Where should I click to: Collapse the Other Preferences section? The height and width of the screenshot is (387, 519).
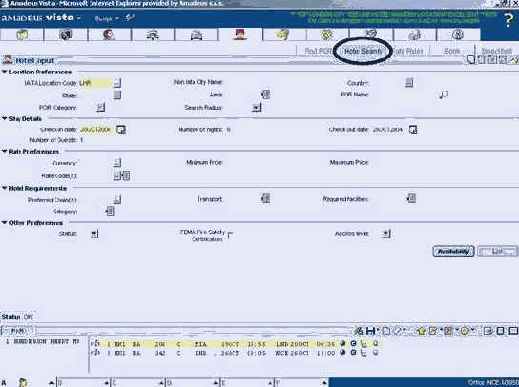(x=5, y=223)
